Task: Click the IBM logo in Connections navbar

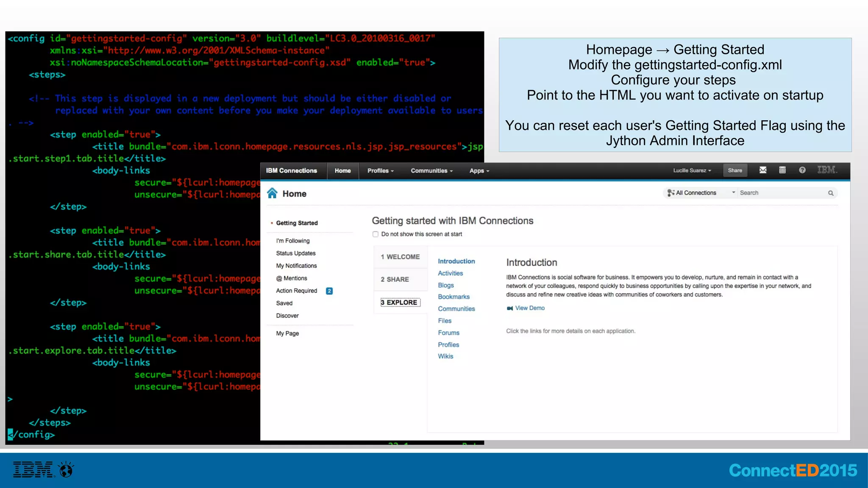Action: (x=827, y=170)
